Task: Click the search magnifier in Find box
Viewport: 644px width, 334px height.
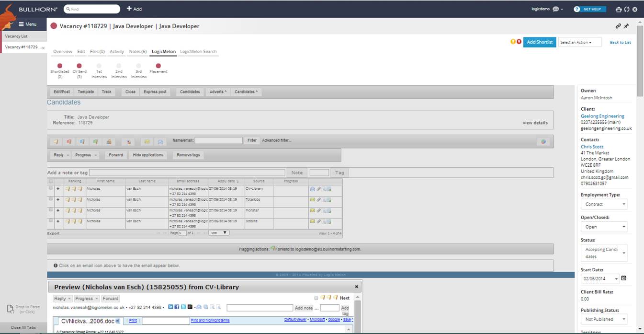Action: pyautogui.click(x=68, y=9)
